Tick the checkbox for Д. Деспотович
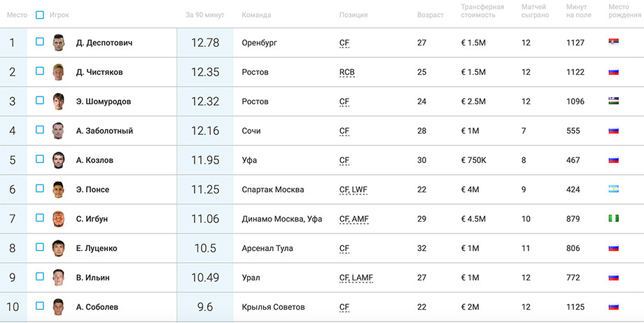The image size is (644, 323). [x=39, y=41]
